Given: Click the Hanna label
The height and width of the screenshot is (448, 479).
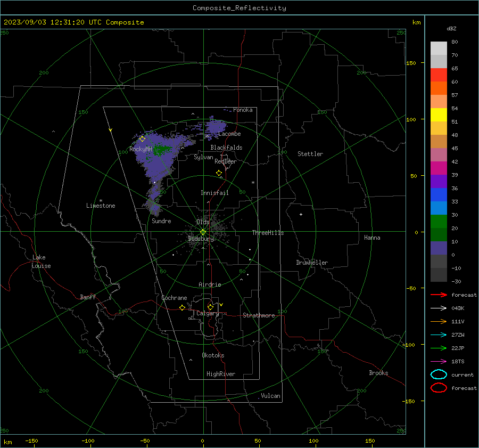Looking at the screenshot, I should 372,238.
